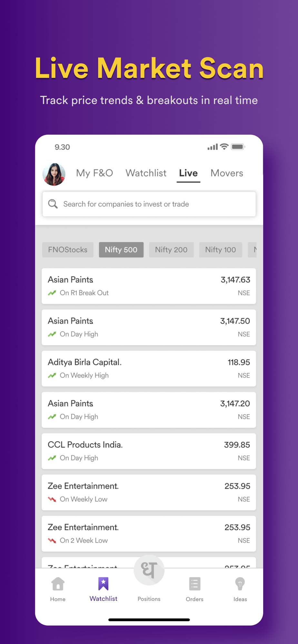Focus the company search field
Image resolution: width=298 pixels, height=644 pixels.
pyautogui.click(x=149, y=204)
